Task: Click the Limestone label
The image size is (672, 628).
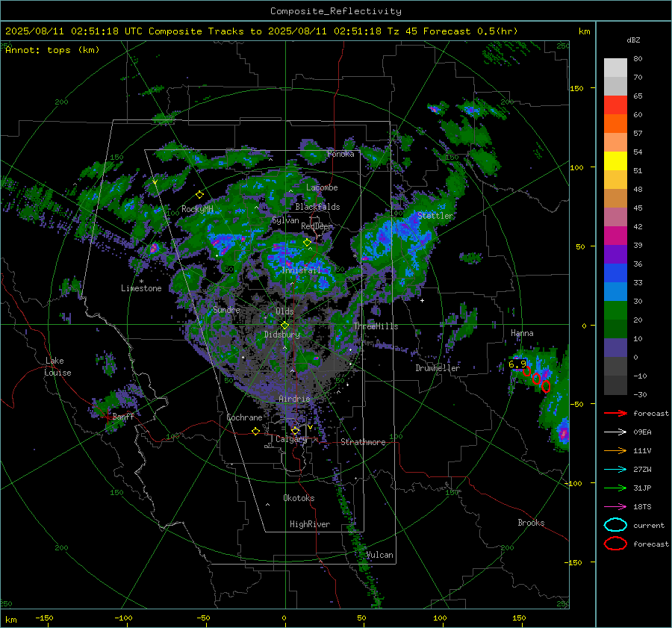Action: (141, 288)
